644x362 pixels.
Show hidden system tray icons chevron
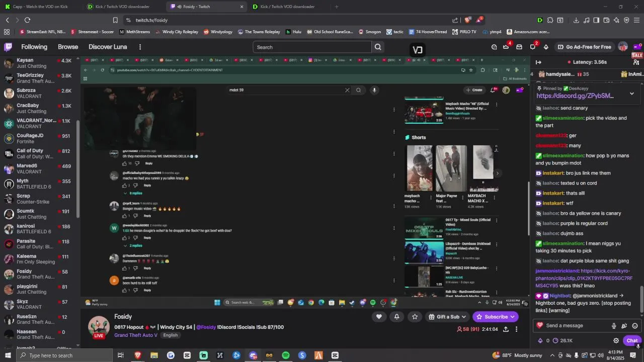point(553,355)
